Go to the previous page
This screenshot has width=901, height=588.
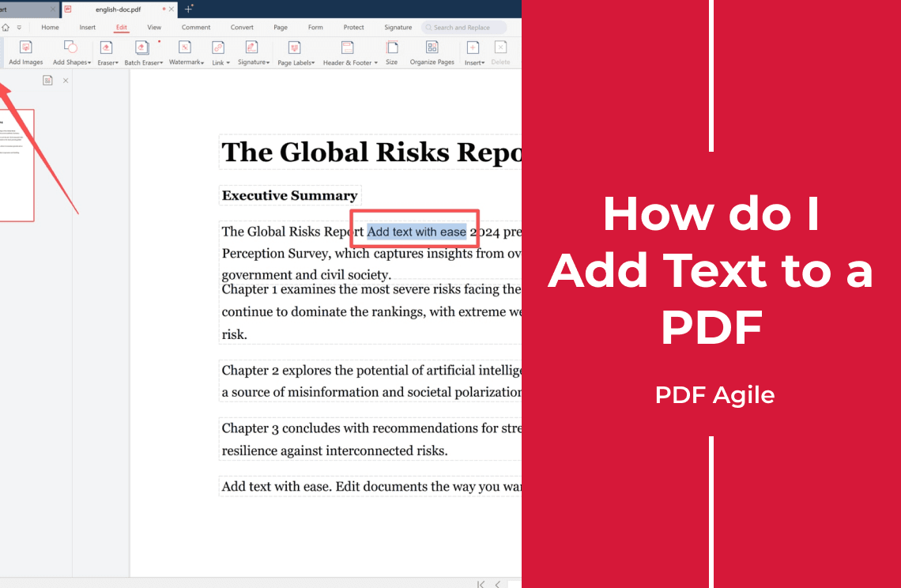[x=498, y=584]
